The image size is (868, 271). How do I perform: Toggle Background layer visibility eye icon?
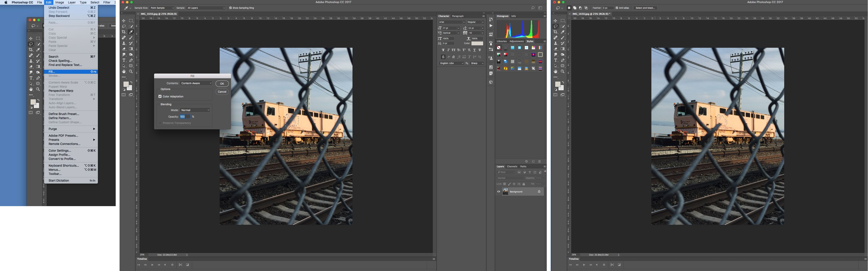click(499, 191)
